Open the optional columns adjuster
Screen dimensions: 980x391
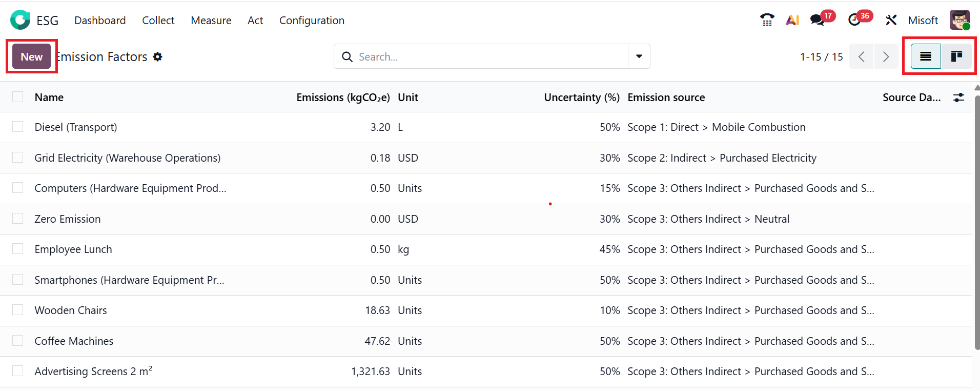(958, 97)
